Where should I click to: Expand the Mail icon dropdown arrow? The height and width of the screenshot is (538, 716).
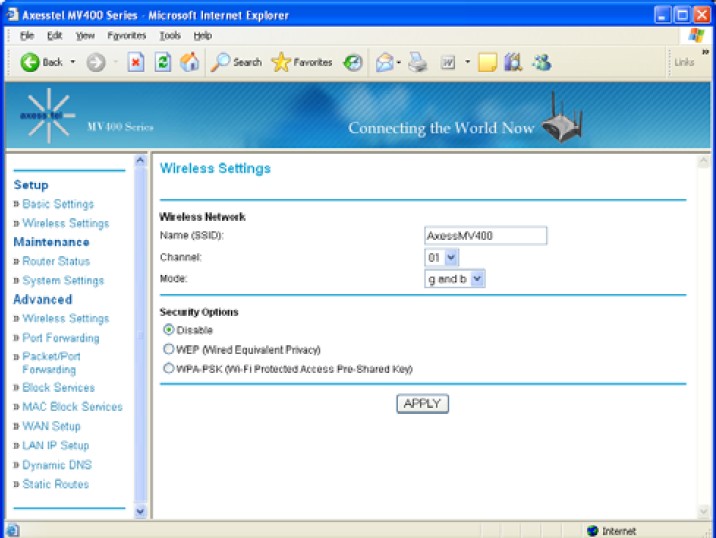point(399,63)
